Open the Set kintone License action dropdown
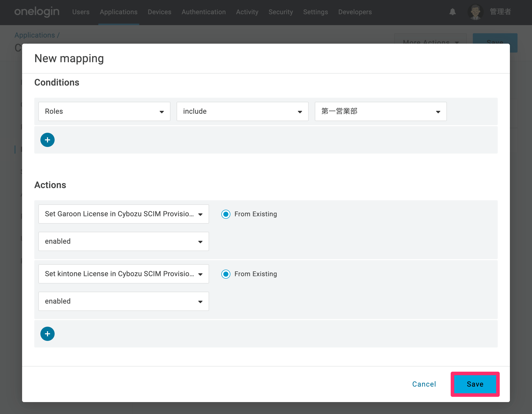 coord(124,274)
